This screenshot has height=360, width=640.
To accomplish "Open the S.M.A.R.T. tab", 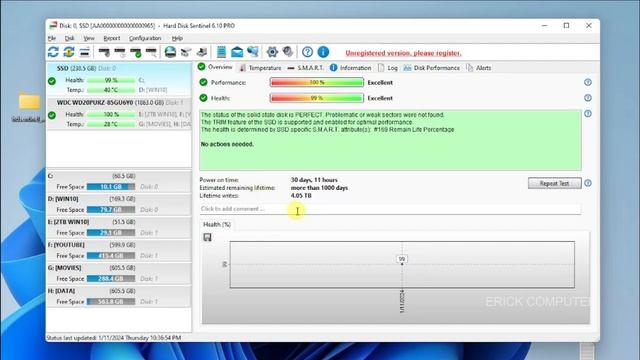I will [305, 68].
